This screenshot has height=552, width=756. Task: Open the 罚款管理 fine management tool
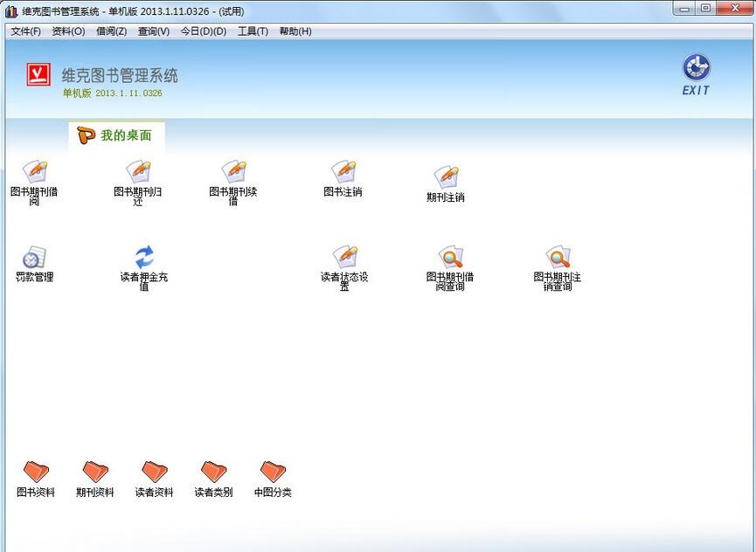33,259
